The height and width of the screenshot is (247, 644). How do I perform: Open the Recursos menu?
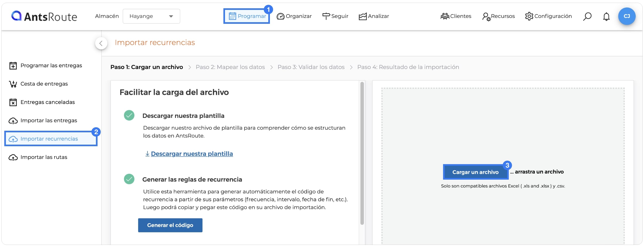coord(498,16)
